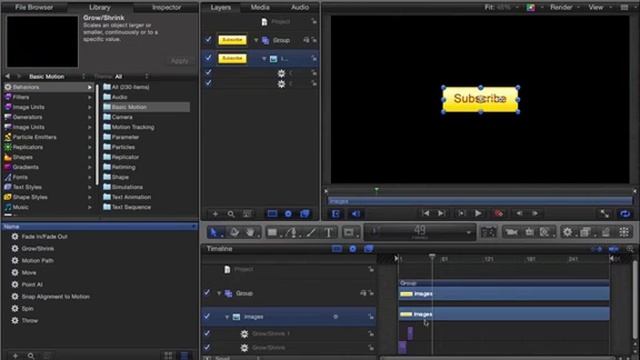Image resolution: width=640 pixels, height=360 pixels.
Task: Click the red Record button
Action: click(x=499, y=213)
